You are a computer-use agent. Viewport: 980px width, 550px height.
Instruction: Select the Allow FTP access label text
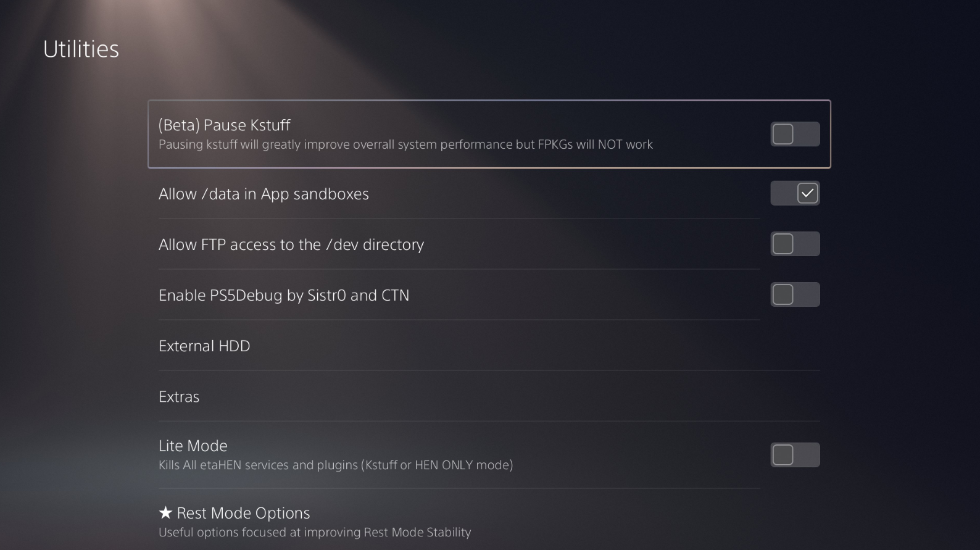pyautogui.click(x=291, y=244)
